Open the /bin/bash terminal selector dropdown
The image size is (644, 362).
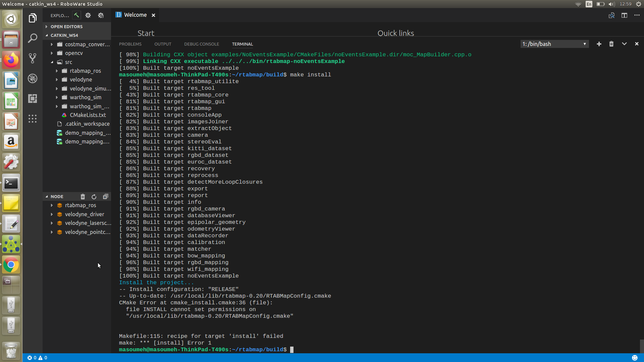(554, 44)
